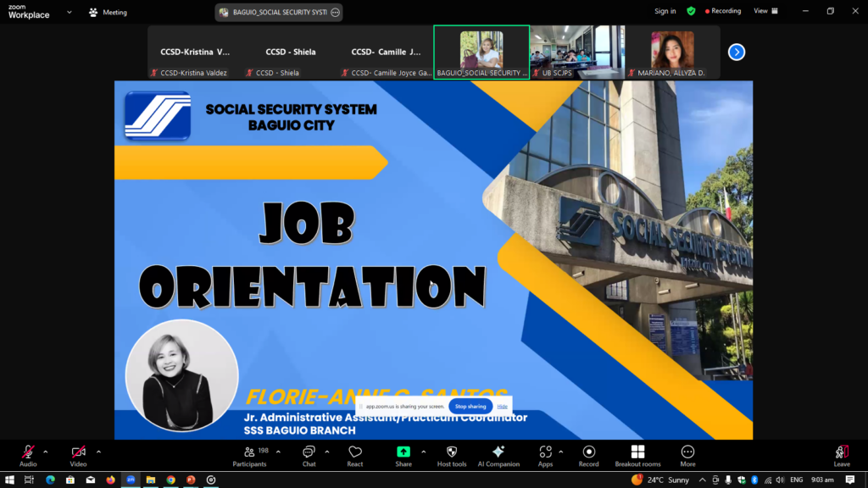Image resolution: width=868 pixels, height=488 pixels.
Task: Select the Meeting tab
Action: [x=108, y=12]
